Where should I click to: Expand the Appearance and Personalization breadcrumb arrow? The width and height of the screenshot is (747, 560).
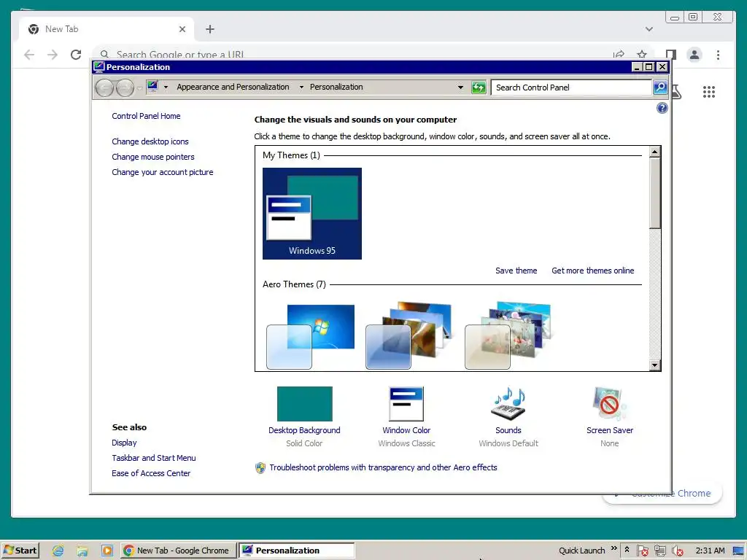click(301, 87)
